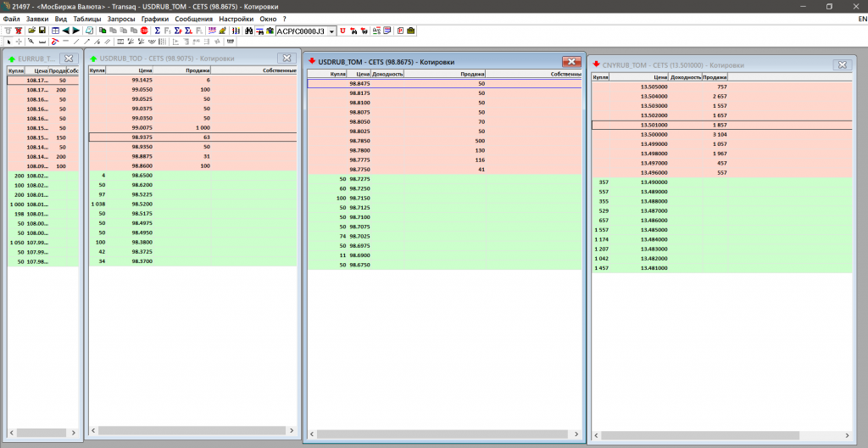Select the magnifier zoom tool
This screenshot has height=448, width=868.
click(x=31, y=42)
